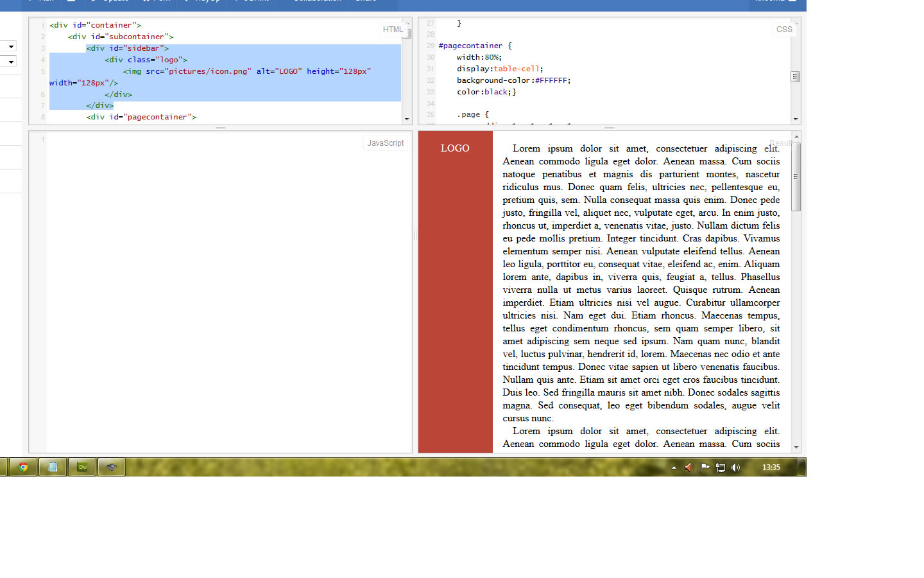
Task: Click the 'background-color:#FFFFFF;' CSS line
Action: tap(514, 80)
